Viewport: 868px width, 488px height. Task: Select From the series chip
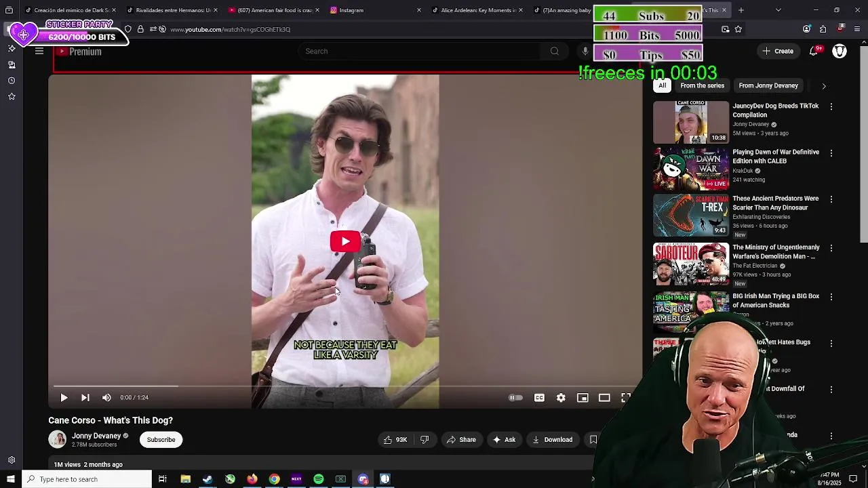tap(703, 85)
